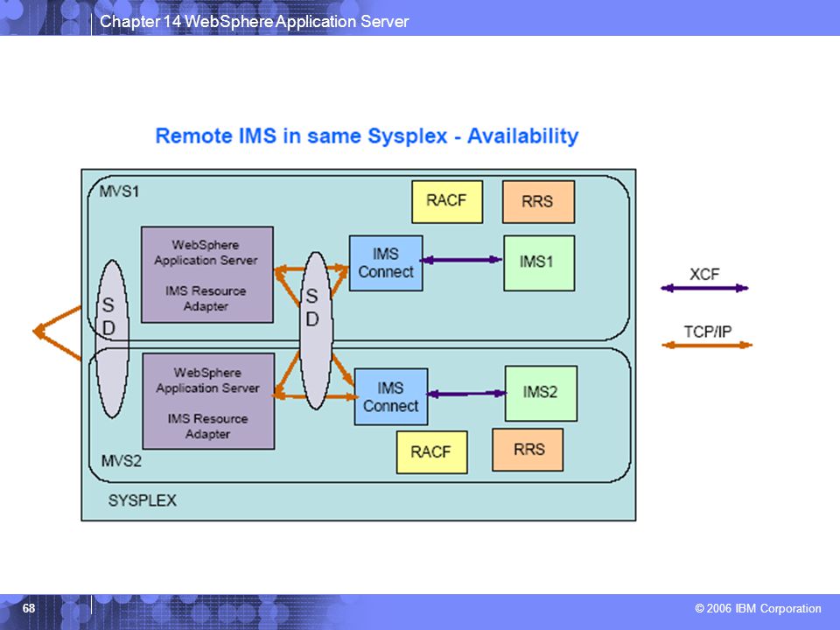
Task: Click the MVS1 label
Action: click(x=120, y=192)
